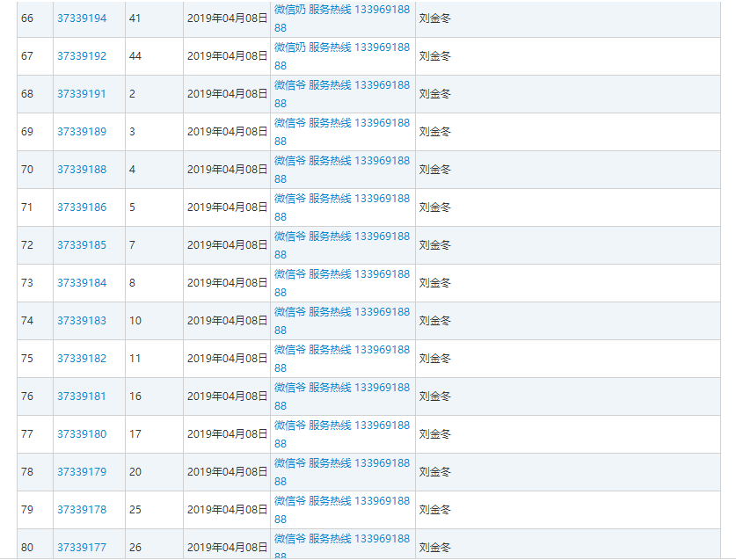Open registration number 37339177 link

tap(82, 548)
